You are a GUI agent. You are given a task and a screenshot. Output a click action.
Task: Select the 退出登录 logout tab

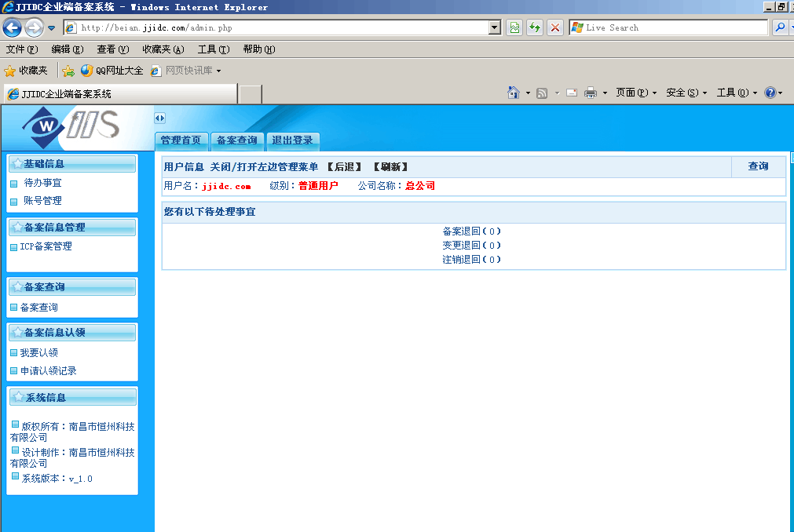click(x=292, y=141)
